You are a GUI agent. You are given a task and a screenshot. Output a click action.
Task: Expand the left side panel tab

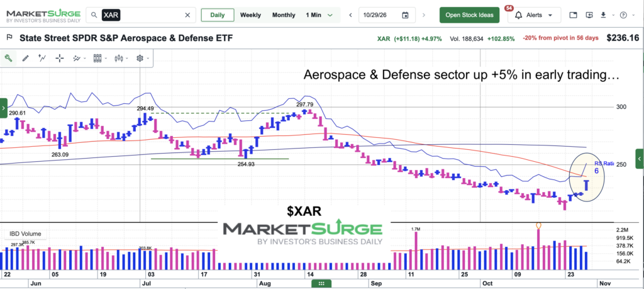3,108
